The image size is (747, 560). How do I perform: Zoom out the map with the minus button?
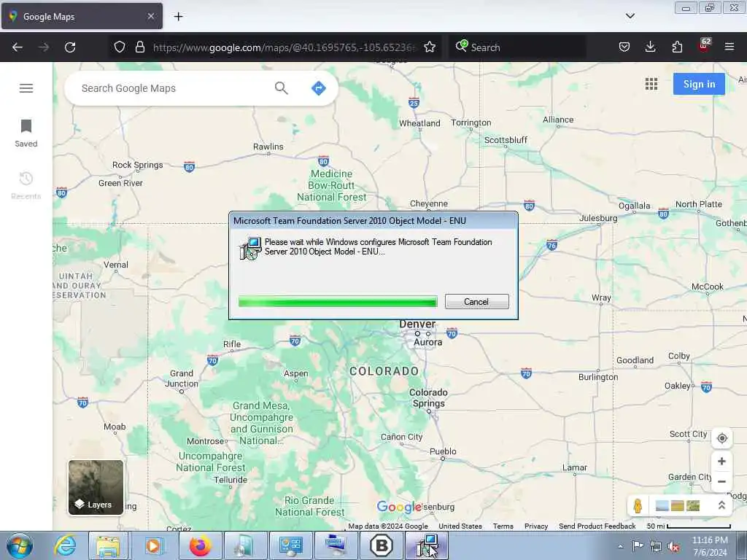tap(721, 481)
